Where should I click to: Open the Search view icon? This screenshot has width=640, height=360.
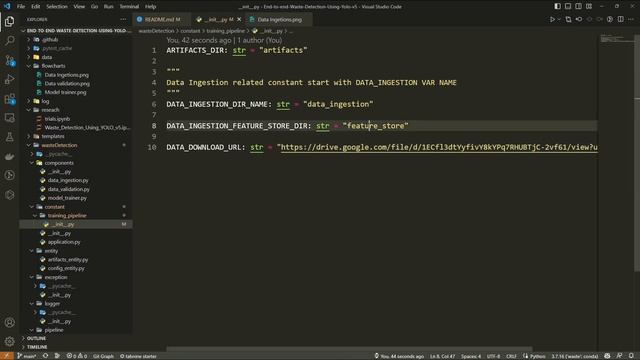click(9, 40)
